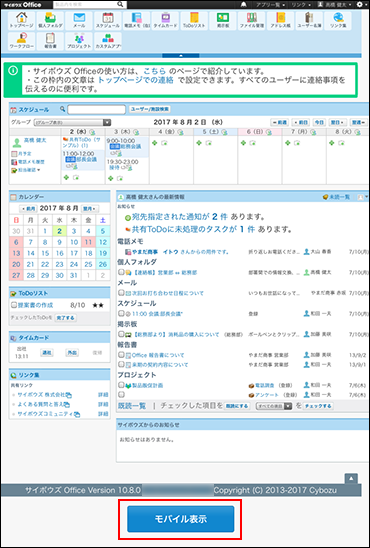Open the 個人フォルダ app icon
The image size is (370, 548).
(50, 21)
